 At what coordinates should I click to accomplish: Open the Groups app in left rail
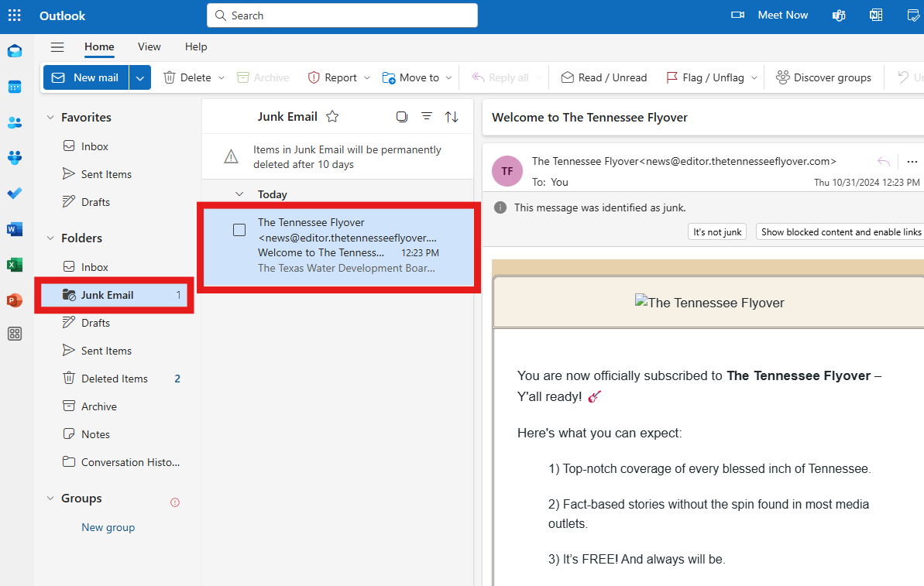[15, 158]
